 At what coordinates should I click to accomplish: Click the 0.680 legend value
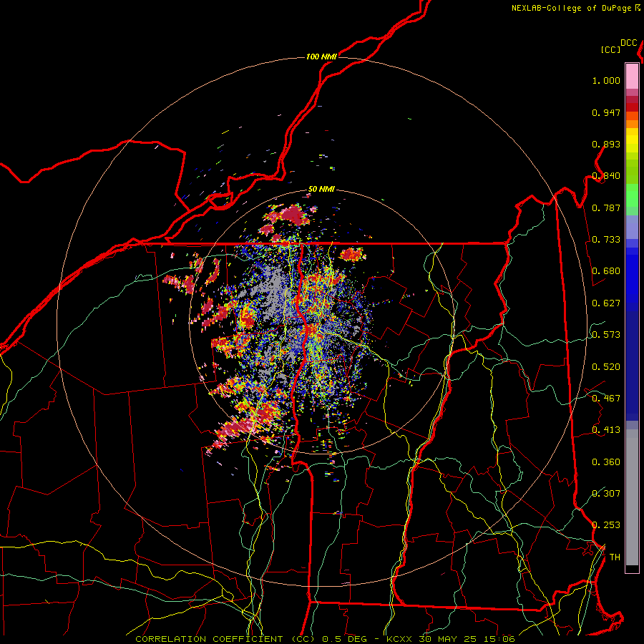click(606, 271)
